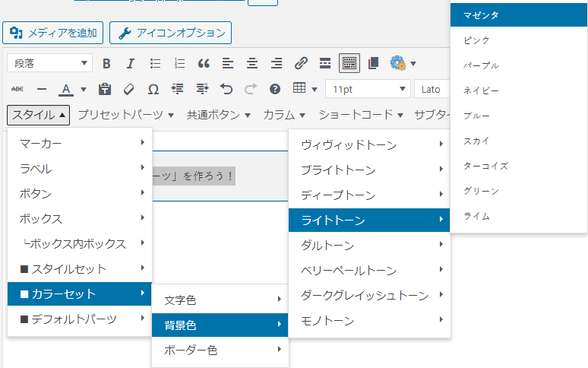
Task: Open the keyboard shortcuts help icon
Action: coord(275,89)
